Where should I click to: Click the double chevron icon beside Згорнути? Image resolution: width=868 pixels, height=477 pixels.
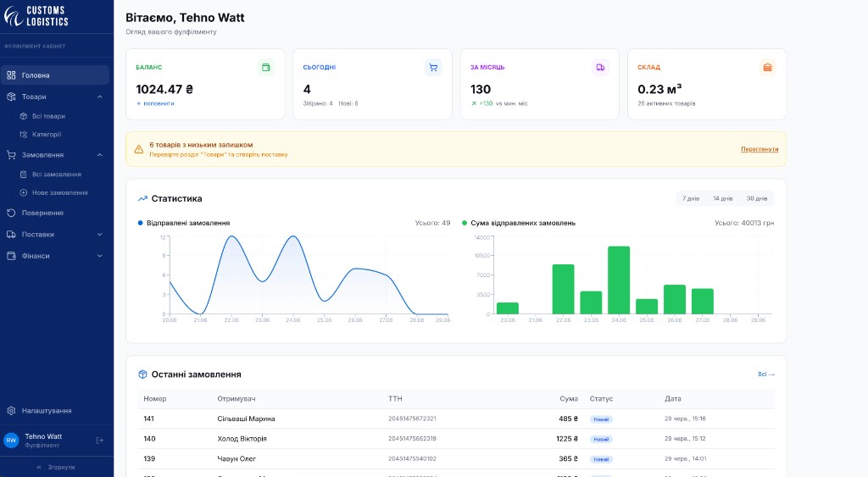(x=39, y=467)
